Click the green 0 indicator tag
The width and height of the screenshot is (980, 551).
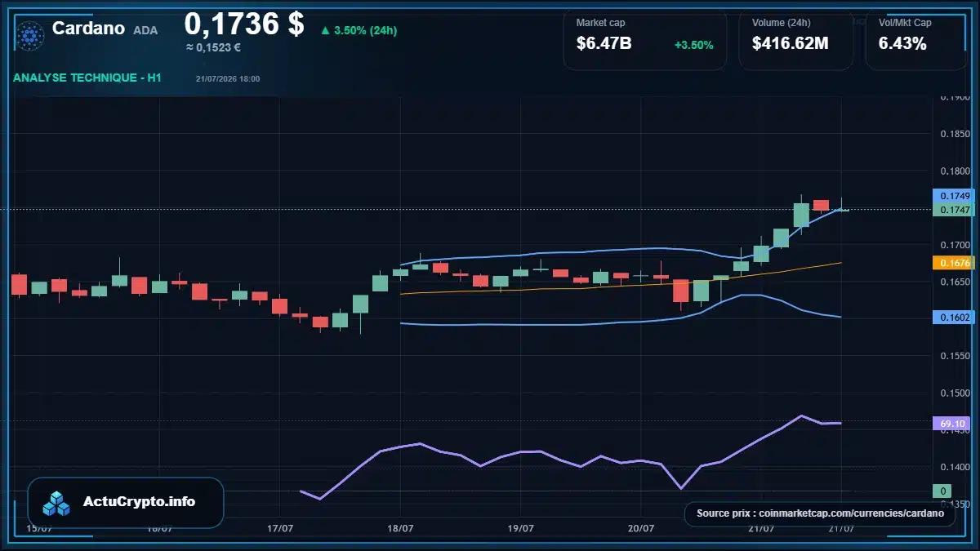tap(942, 491)
